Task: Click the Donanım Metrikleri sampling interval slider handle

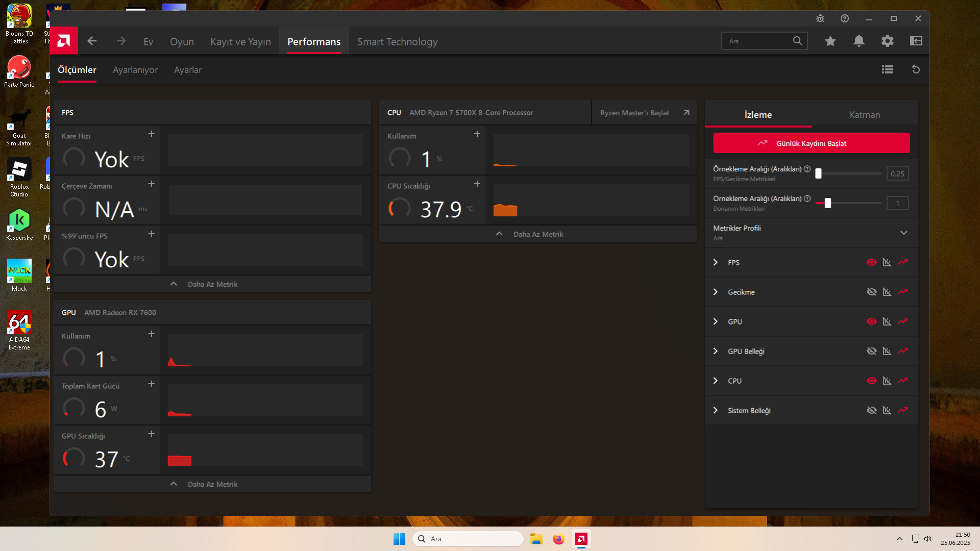Action: point(828,203)
